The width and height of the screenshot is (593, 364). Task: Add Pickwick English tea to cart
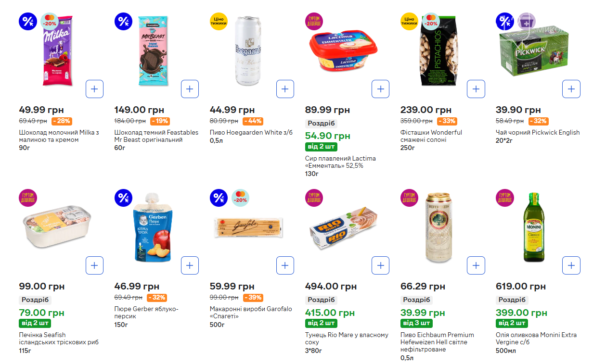(571, 89)
